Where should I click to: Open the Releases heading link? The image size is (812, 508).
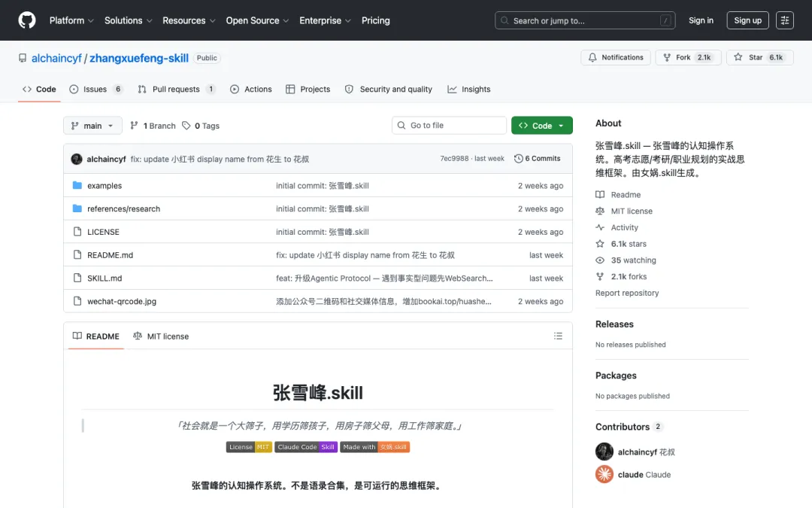tap(614, 324)
